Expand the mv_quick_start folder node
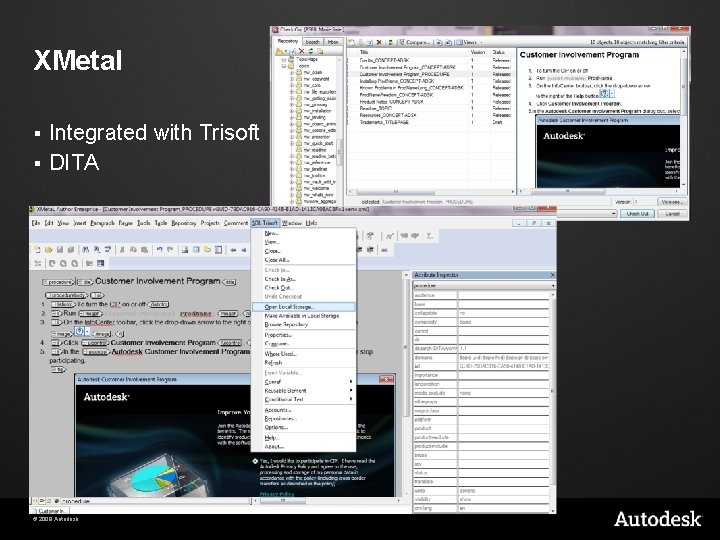This screenshot has width=720, height=540. point(292,143)
